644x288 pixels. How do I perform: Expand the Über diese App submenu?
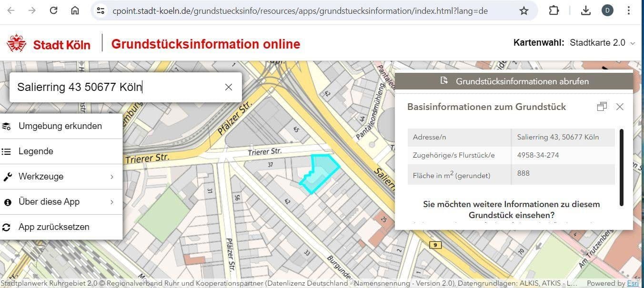pos(112,201)
